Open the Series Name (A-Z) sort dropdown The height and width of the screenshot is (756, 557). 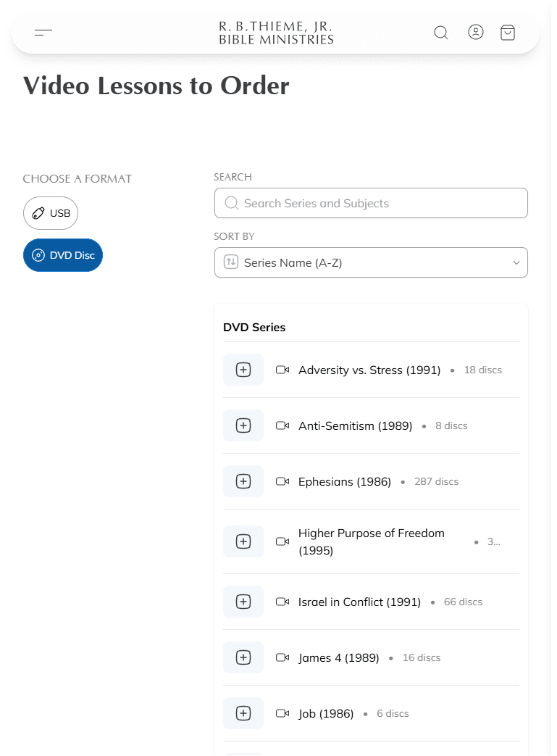coord(371,262)
